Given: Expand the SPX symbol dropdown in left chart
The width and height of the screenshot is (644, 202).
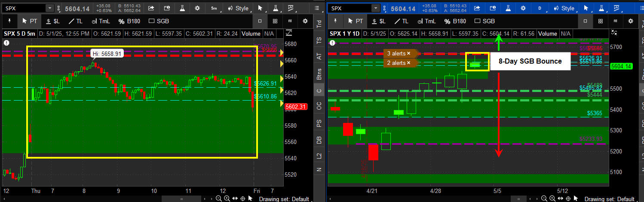Looking at the screenshot, I should [x=49, y=8].
